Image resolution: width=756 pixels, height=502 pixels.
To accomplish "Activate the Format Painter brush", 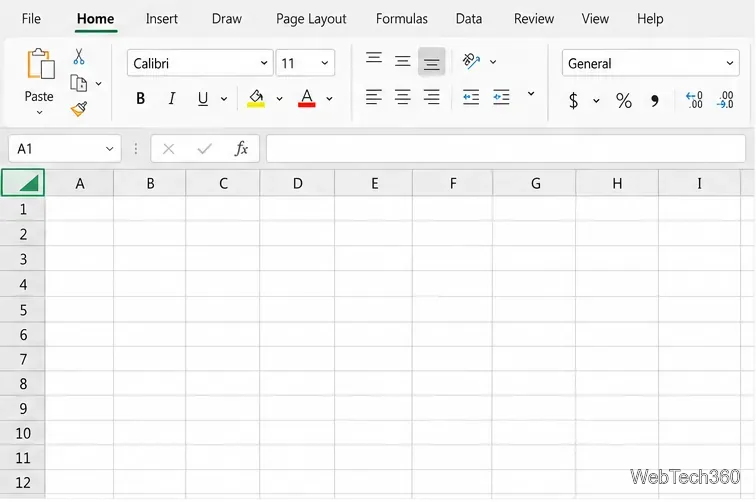I will pos(79,109).
